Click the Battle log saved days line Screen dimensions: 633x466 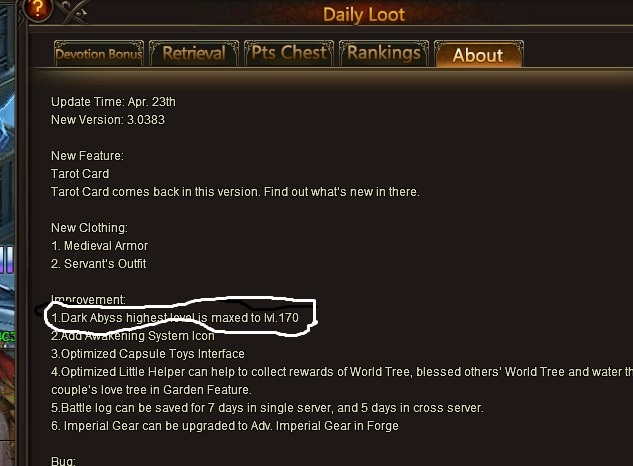click(267, 408)
